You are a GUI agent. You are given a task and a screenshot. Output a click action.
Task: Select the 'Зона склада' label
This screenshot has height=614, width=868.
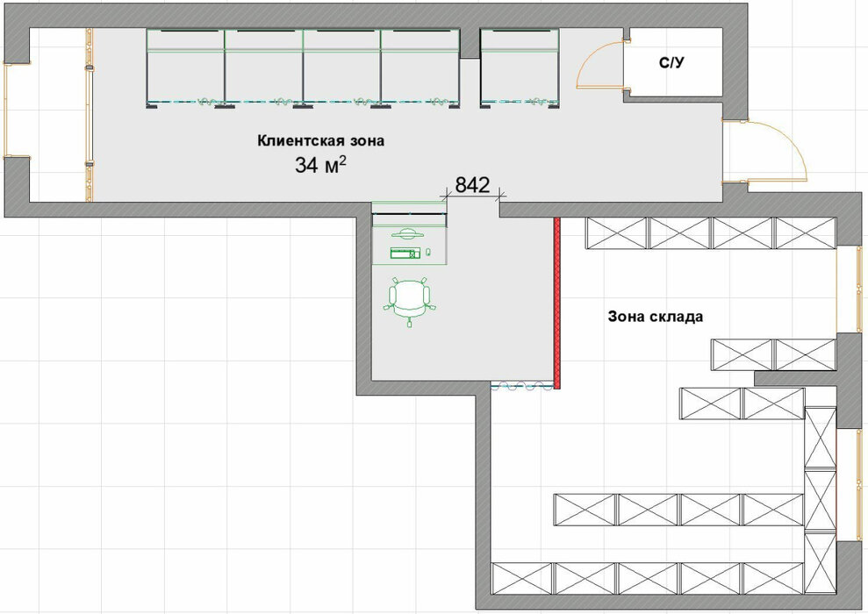(x=656, y=317)
